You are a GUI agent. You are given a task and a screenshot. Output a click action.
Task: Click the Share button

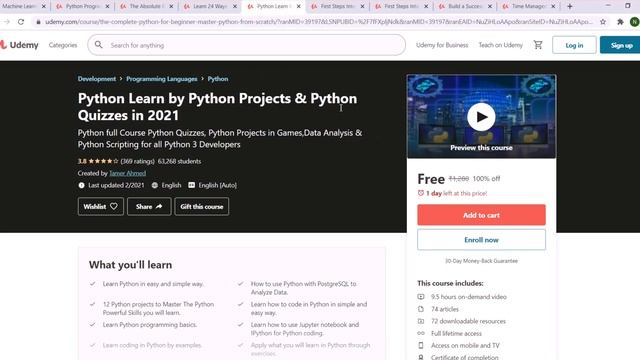pos(149,207)
